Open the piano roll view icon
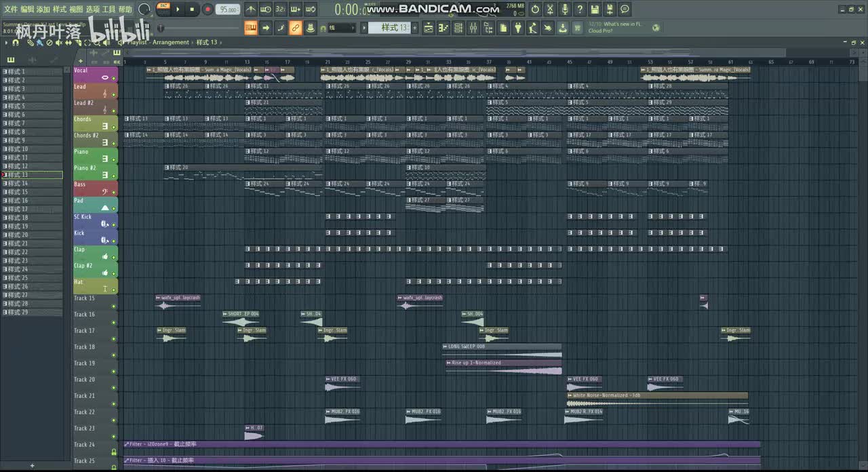The image size is (868, 472). [443, 28]
